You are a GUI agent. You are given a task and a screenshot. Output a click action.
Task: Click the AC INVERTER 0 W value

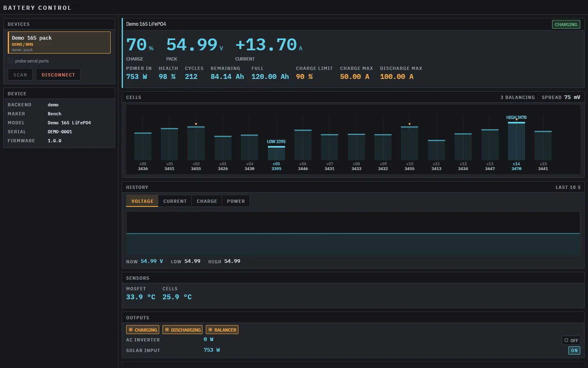coord(209,339)
